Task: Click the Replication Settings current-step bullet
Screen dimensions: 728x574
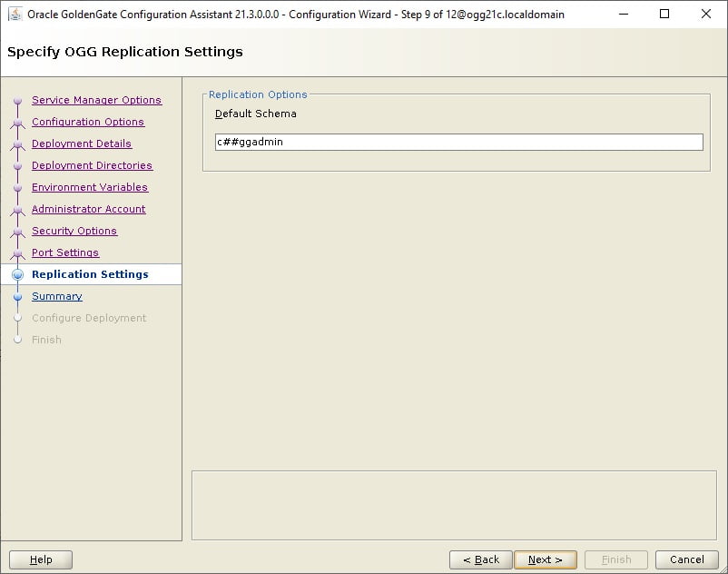Action: point(17,274)
